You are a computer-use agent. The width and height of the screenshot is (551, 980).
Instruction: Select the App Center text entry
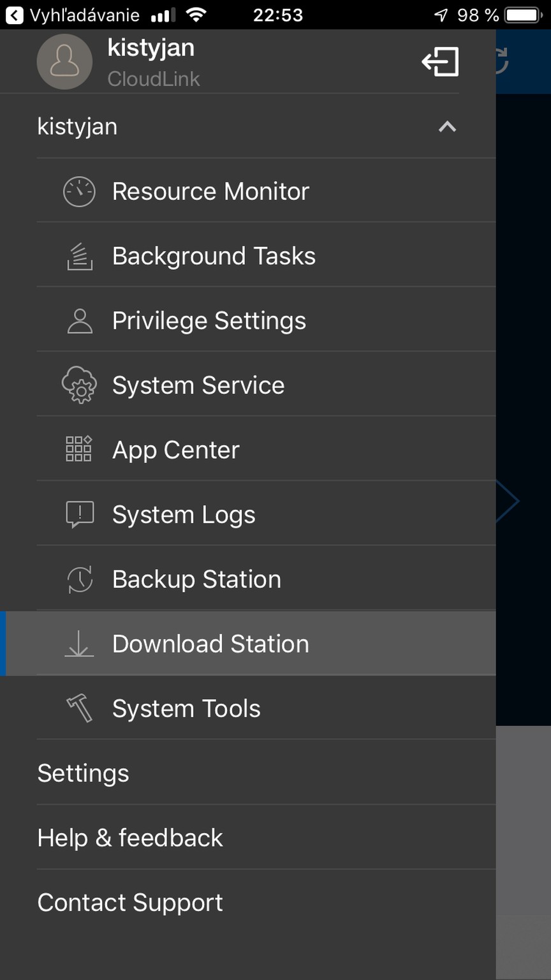click(176, 450)
